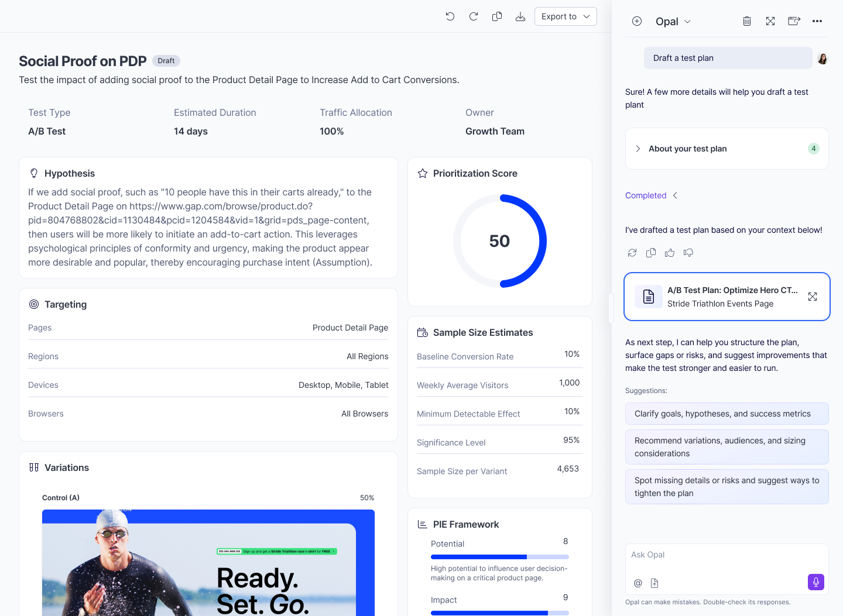Expand the About your test plan section

tap(638, 149)
